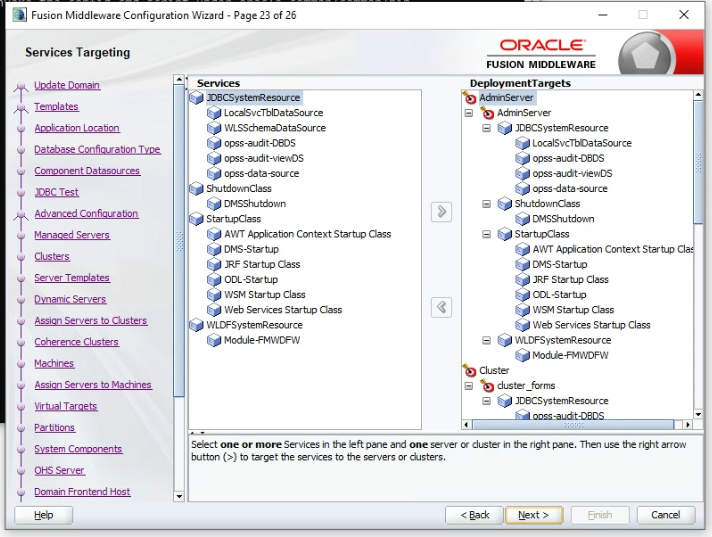Go to Templates step

coord(56,107)
